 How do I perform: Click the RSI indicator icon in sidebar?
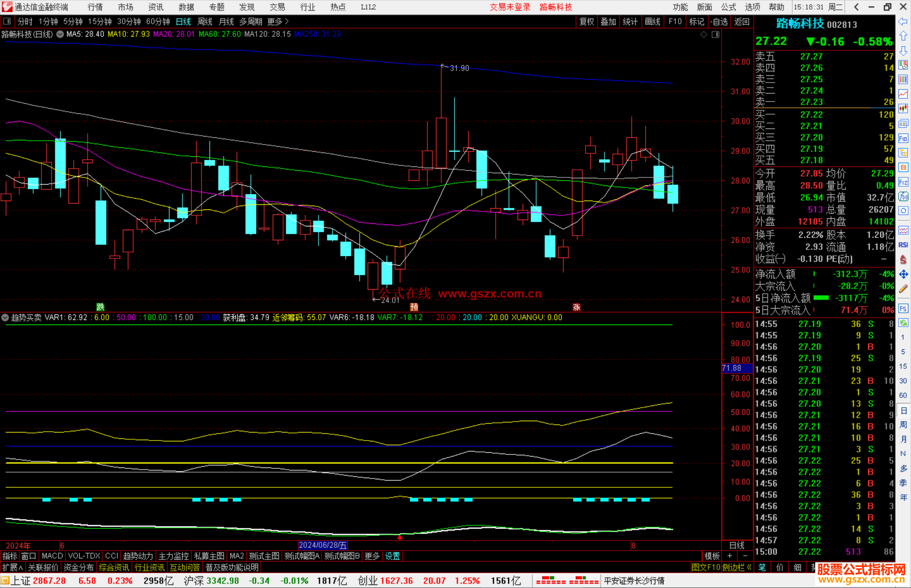[903, 245]
